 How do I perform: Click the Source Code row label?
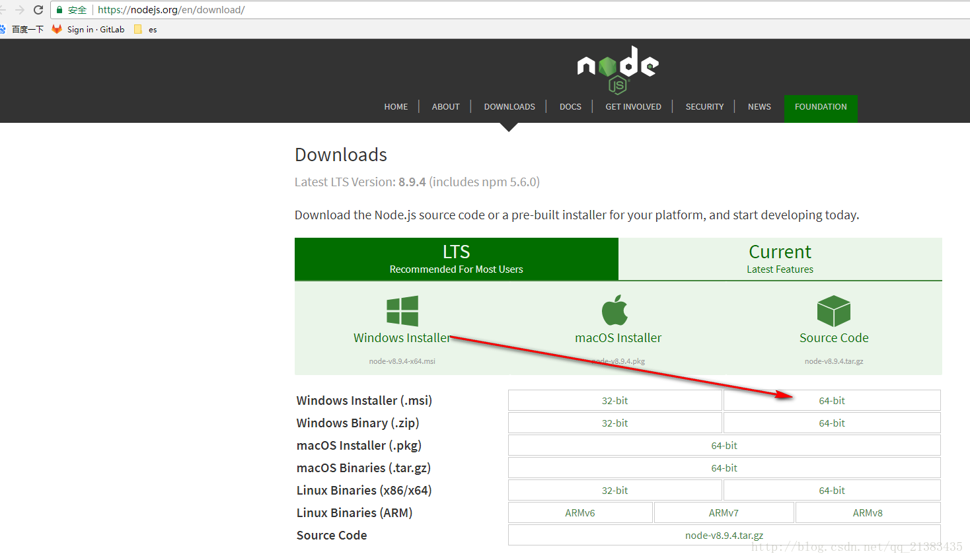coord(332,536)
